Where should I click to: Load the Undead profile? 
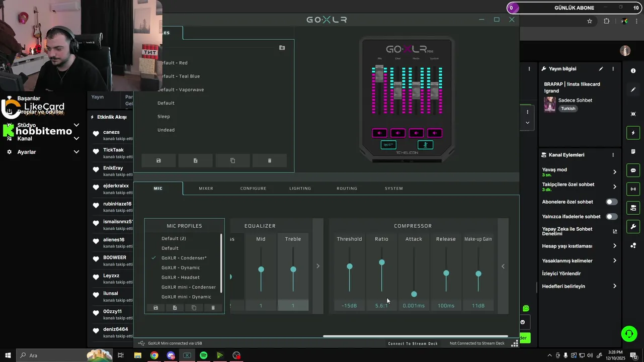pyautogui.click(x=166, y=130)
